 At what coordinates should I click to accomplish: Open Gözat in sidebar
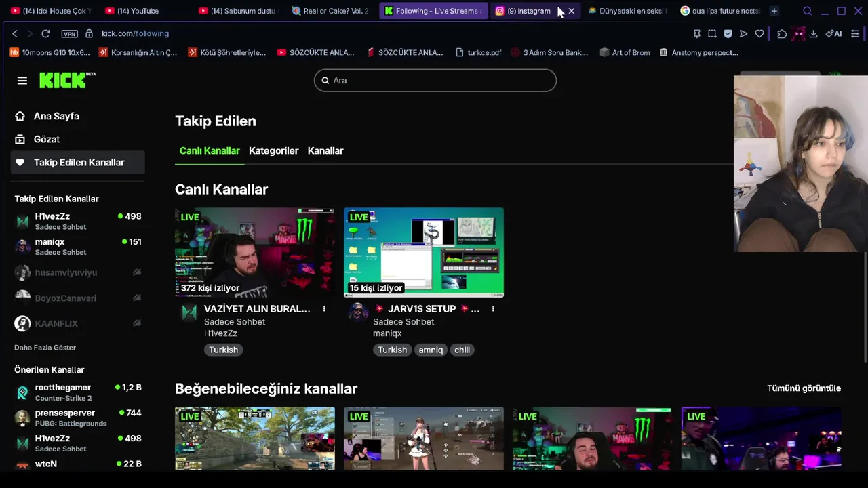[78, 139]
